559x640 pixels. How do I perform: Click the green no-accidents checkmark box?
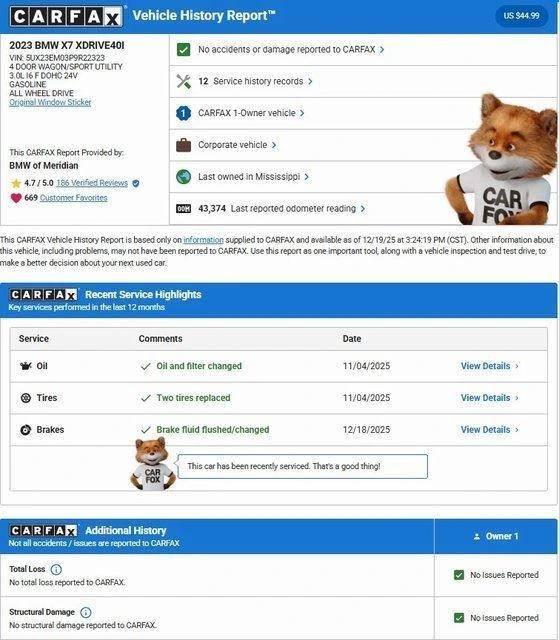point(184,49)
